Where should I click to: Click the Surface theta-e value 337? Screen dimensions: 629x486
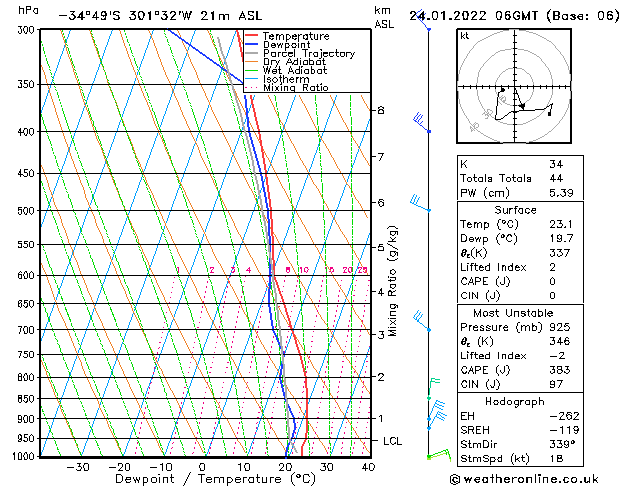point(560,253)
